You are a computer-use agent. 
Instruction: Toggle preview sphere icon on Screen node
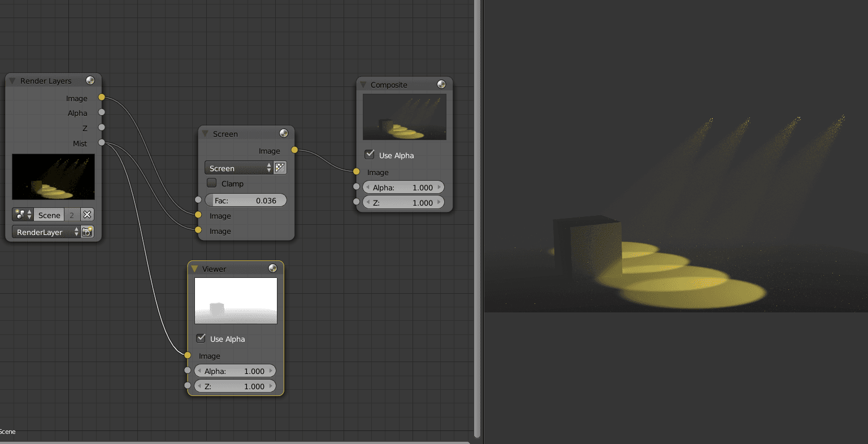(284, 133)
